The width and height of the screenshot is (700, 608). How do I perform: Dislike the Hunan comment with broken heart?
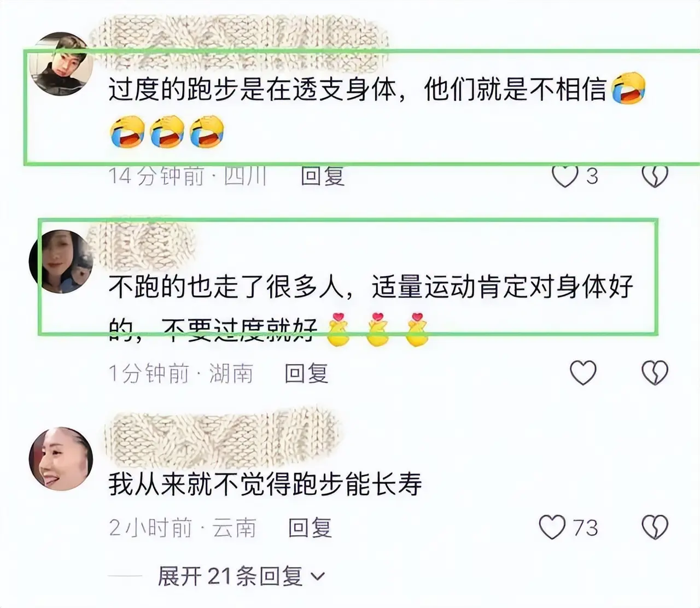pyautogui.click(x=655, y=373)
